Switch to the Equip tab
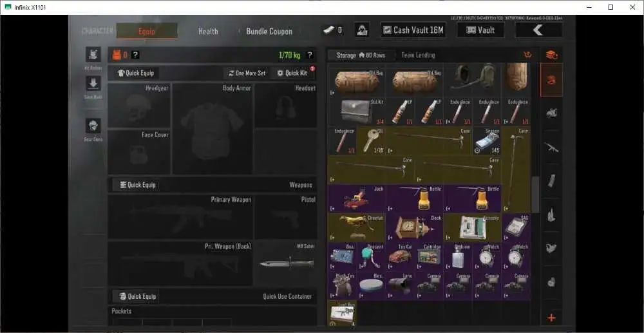This screenshot has width=644, height=333. point(147,31)
